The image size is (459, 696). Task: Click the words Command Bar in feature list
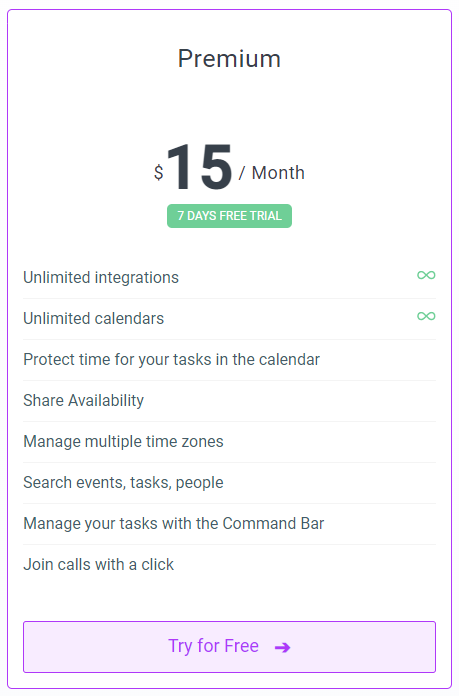[273, 523]
